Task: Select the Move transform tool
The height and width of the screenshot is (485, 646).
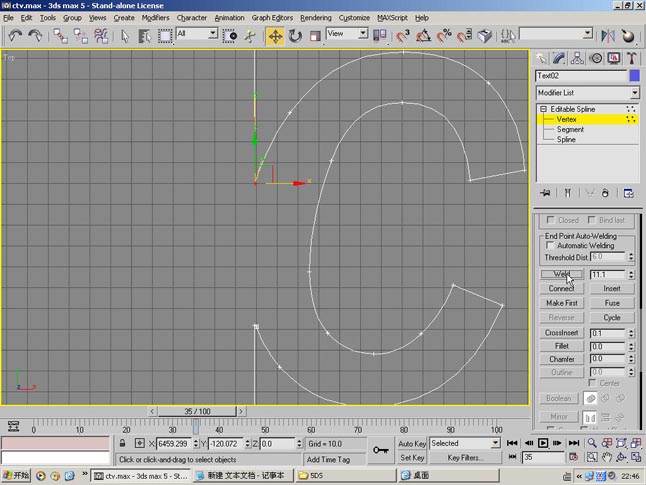Action: (x=274, y=35)
